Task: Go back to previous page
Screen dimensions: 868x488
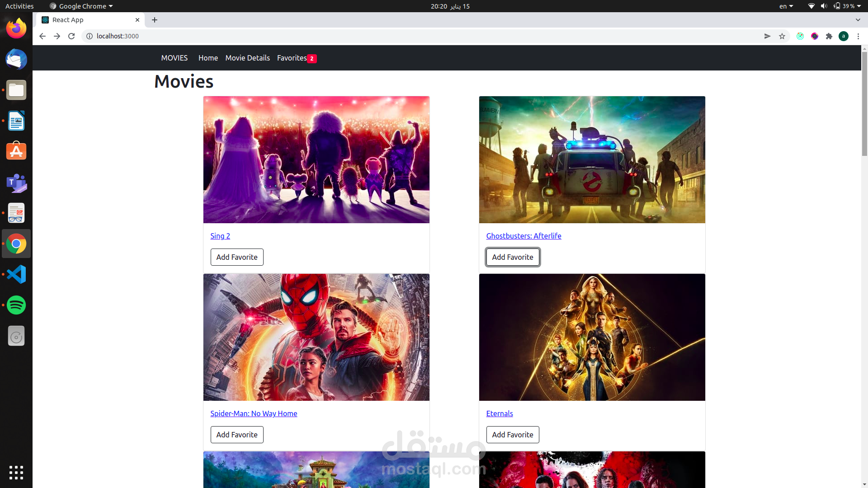Action: (x=42, y=36)
